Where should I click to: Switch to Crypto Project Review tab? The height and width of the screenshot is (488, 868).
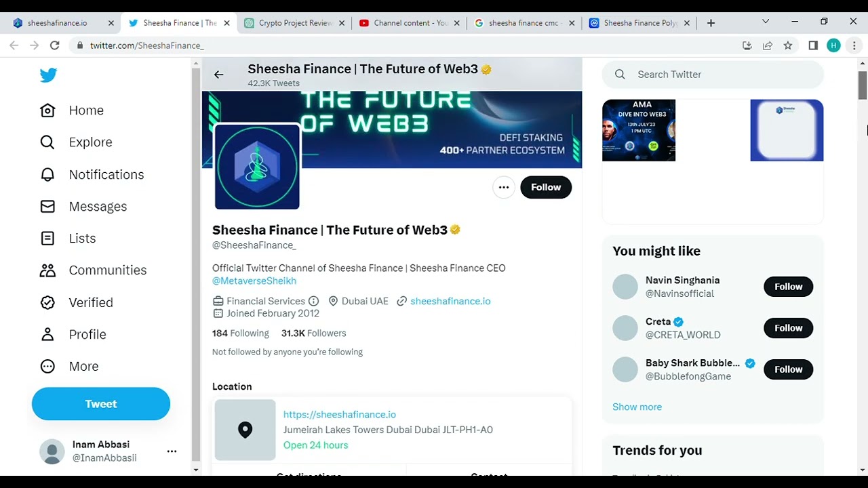[x=293, y=23]
